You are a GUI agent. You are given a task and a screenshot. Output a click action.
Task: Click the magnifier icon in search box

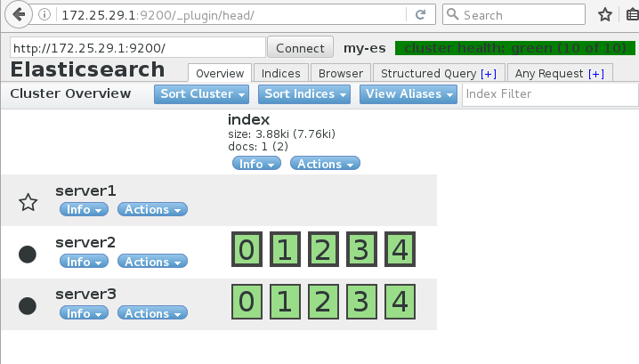452,14
